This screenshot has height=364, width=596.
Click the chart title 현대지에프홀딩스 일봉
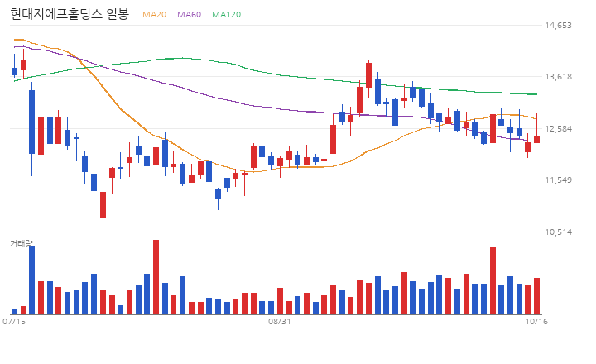70,14
